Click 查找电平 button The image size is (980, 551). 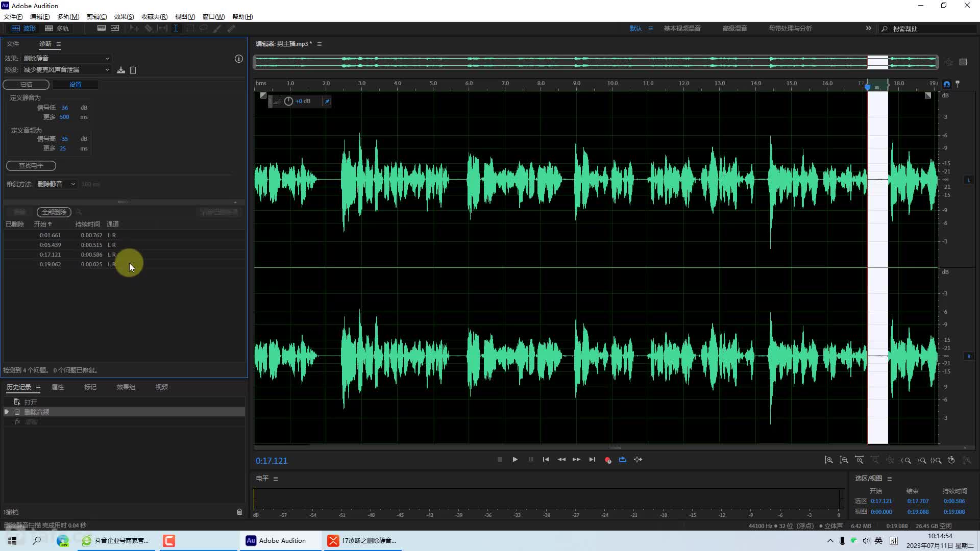[31, 166]
